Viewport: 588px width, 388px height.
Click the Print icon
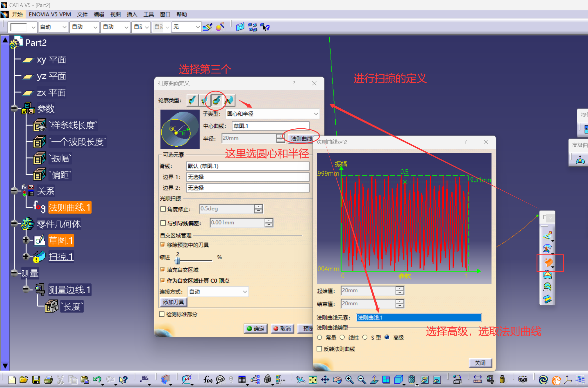click(48, 380)
